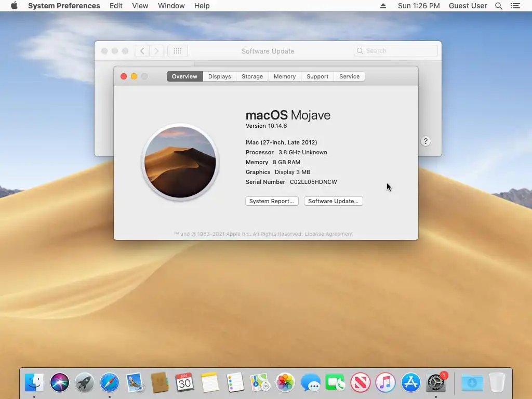This screenshot has height=399, width=532.
Task: Open the Help menu
Action: [x=202, y=6]
